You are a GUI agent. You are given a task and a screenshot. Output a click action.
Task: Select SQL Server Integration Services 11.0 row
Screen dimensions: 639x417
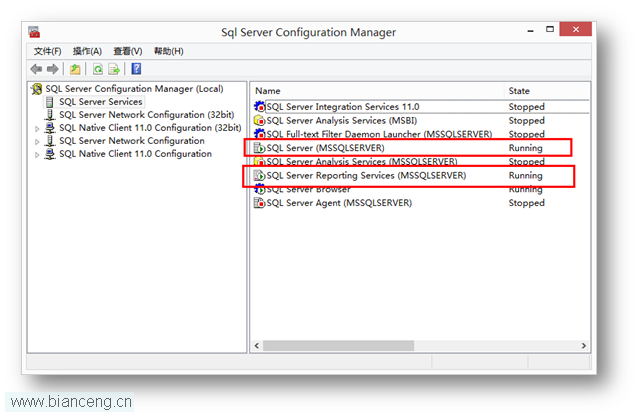click(x=421, y=107)
